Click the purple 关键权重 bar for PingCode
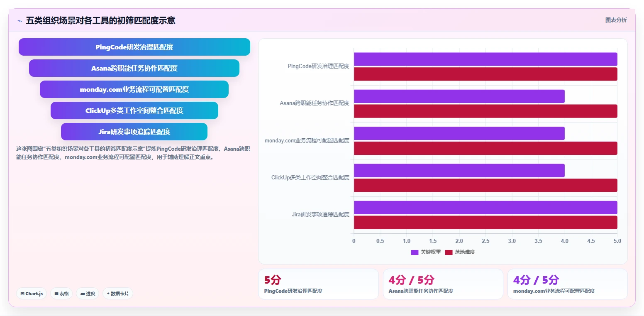This screenshot has height=316, width=644. 485,59
